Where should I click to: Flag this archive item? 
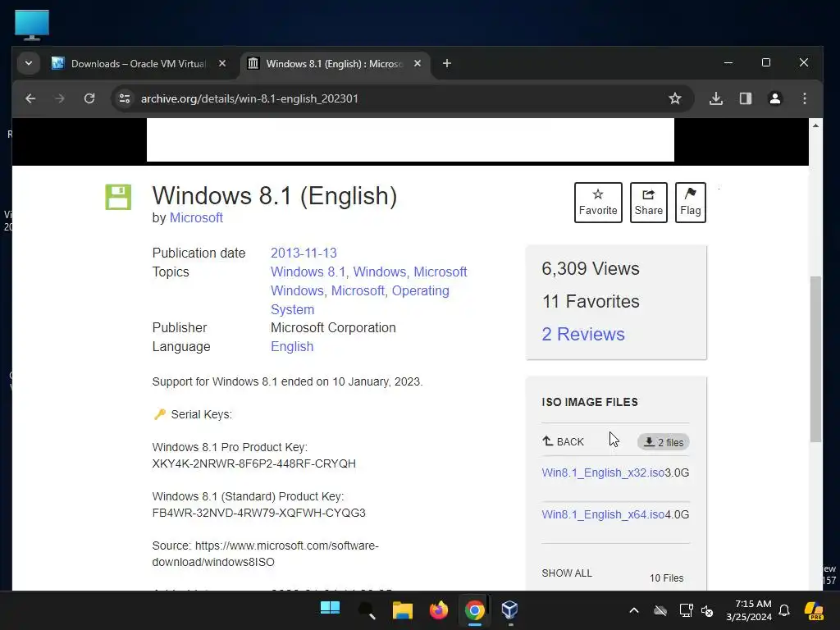coord(690,203)
